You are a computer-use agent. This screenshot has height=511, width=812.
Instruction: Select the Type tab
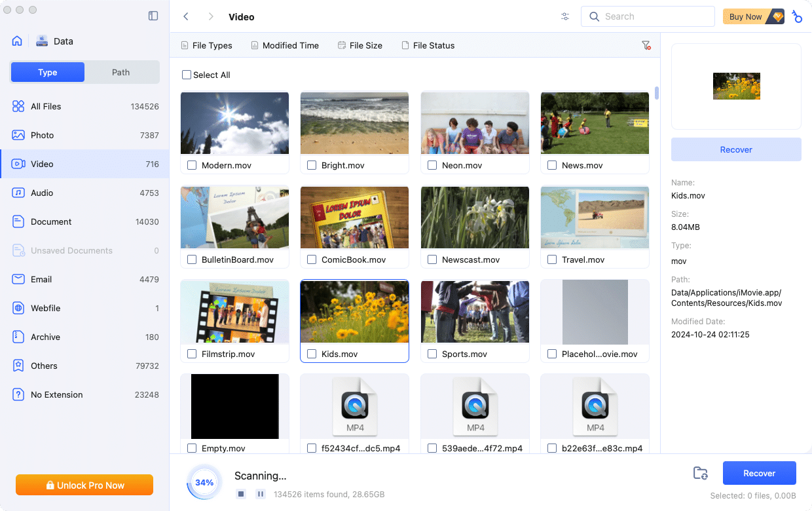[47, 72]
